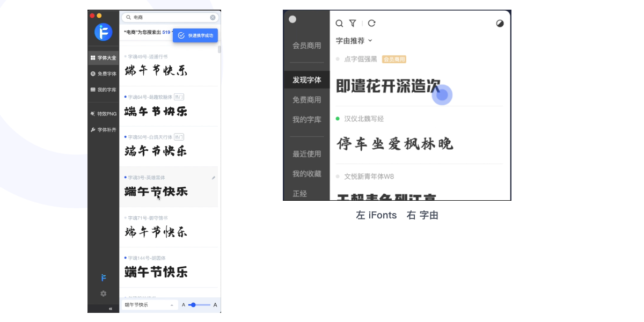Toggle dark mode with the half-circle icon
The width and height of the screenshot is (644, 322).
coord(500,24)
